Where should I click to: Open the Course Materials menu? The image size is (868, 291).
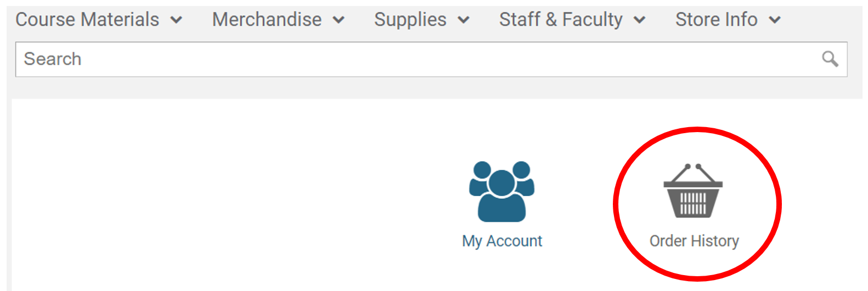99,20
